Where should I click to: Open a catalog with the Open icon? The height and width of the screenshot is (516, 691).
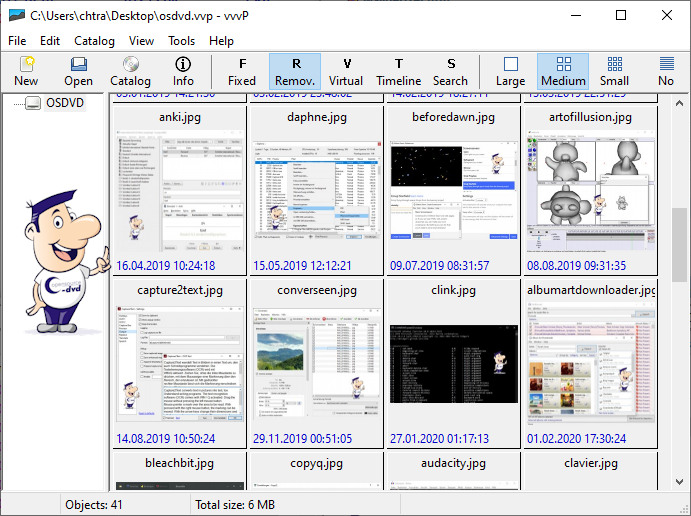79,71
